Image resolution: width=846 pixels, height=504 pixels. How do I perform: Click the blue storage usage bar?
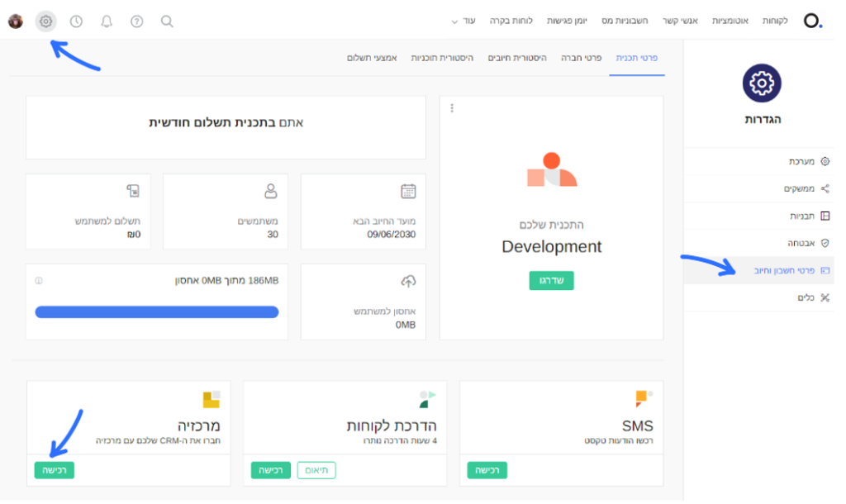[x=157, y=311]
